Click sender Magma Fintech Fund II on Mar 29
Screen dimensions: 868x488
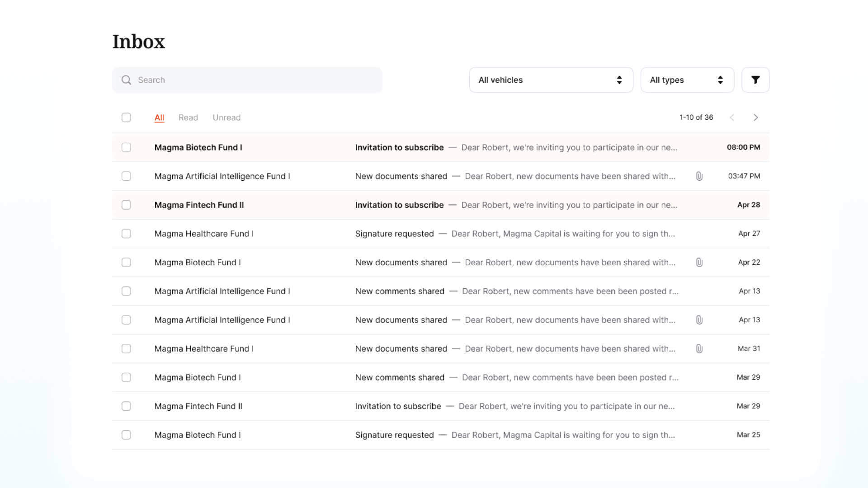(198, 406)
